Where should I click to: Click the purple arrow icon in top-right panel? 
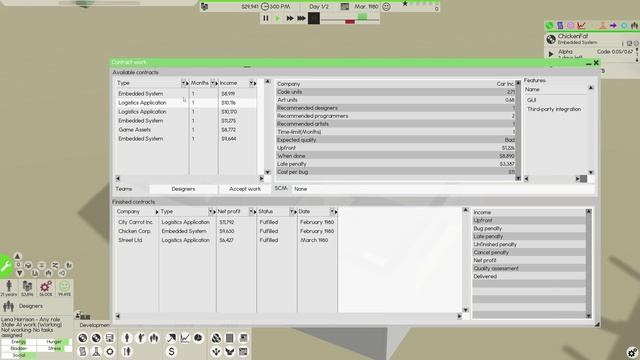613,25
